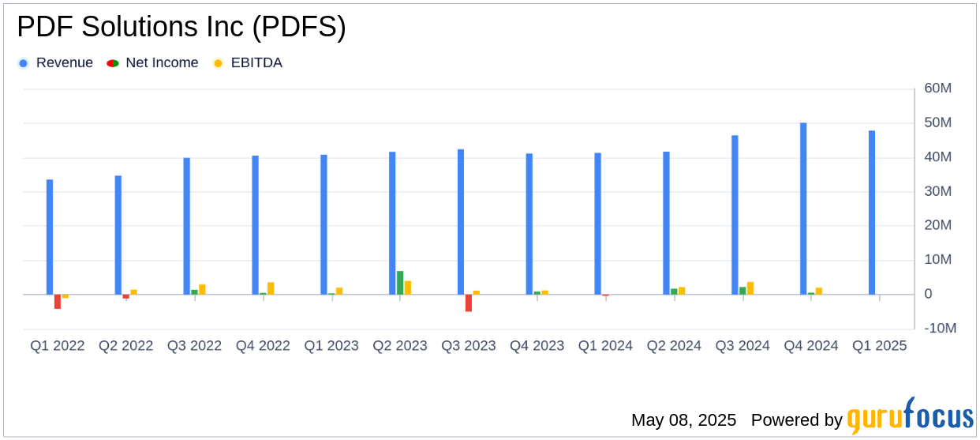
Task: Click the 60M y-axis value
Action: pos(938,88)
